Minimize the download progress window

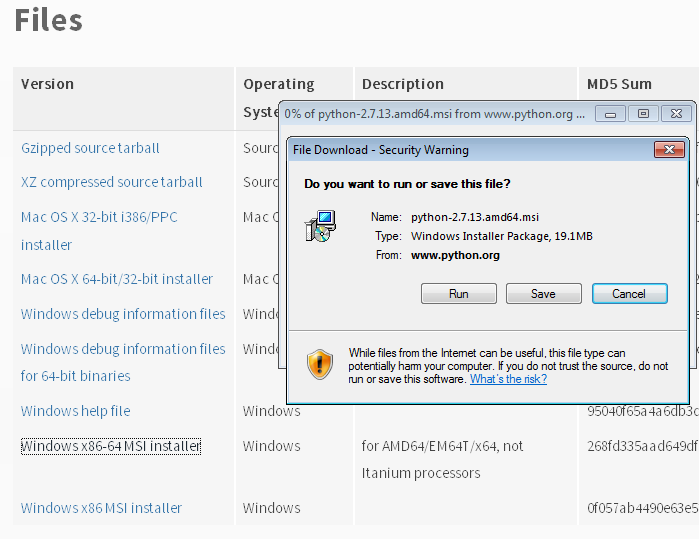click(610, 114)
